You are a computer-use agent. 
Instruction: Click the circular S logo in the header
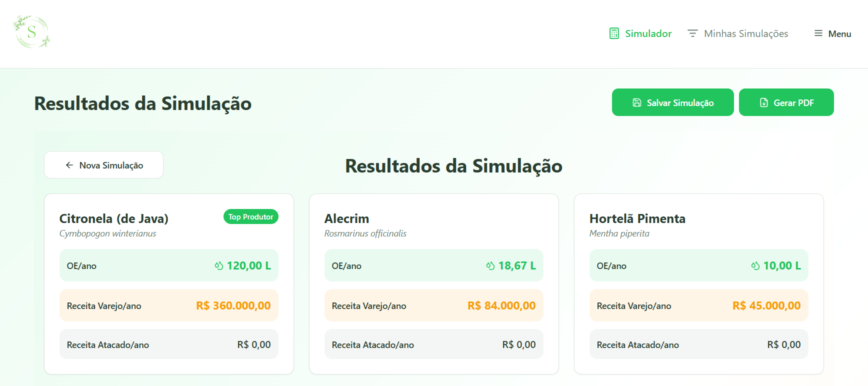(x=31, y=31)
